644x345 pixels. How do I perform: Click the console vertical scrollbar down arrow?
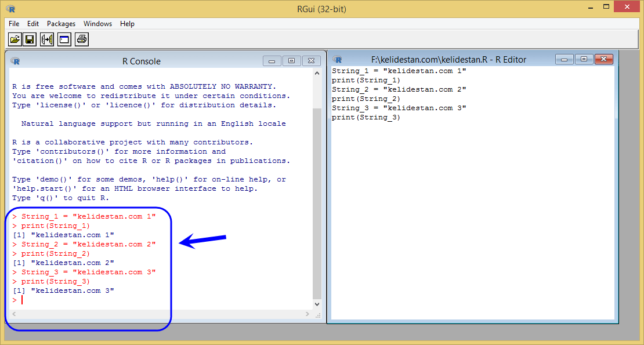[317, 304]
